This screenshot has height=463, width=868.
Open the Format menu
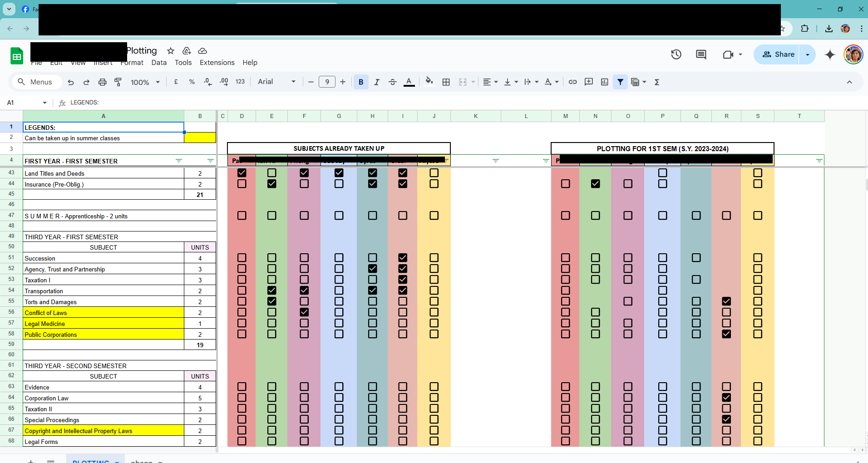pos(132,63)
